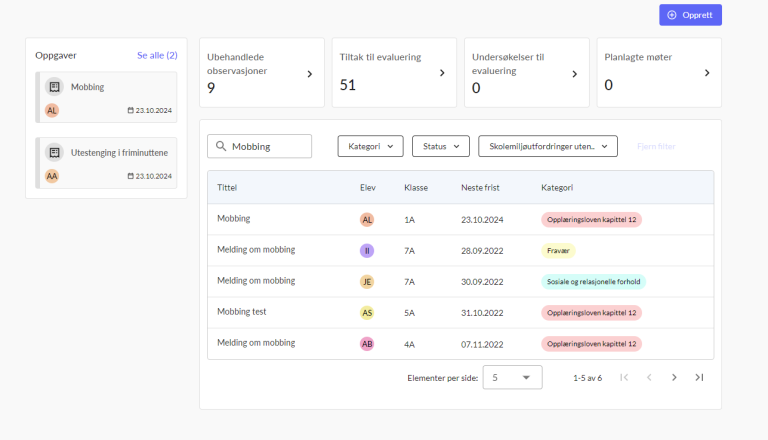This screenshot has height=440, width=768.
Task: Open Tiltak til evaluering card arrow
Action: 441,73
